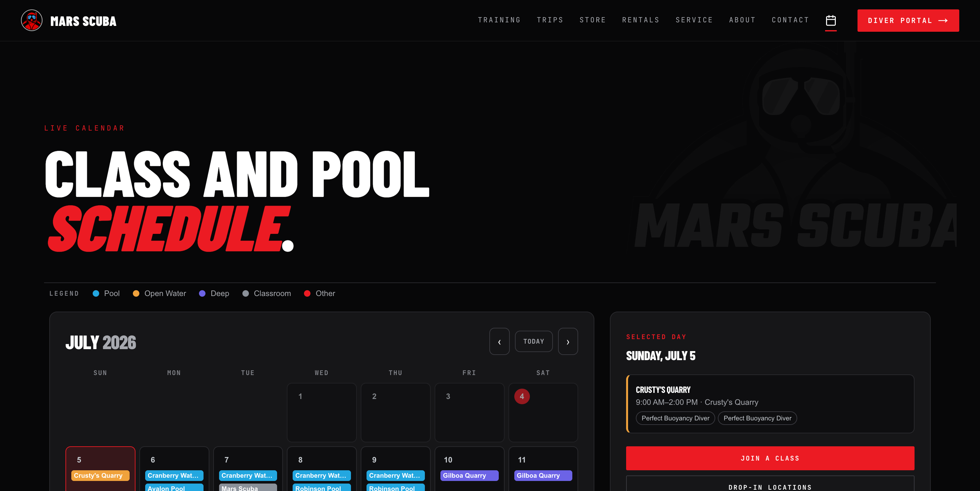Screen dimensions: 980x491
Task: Open Cranberry Wat... event on July 9
Action: 395,475
